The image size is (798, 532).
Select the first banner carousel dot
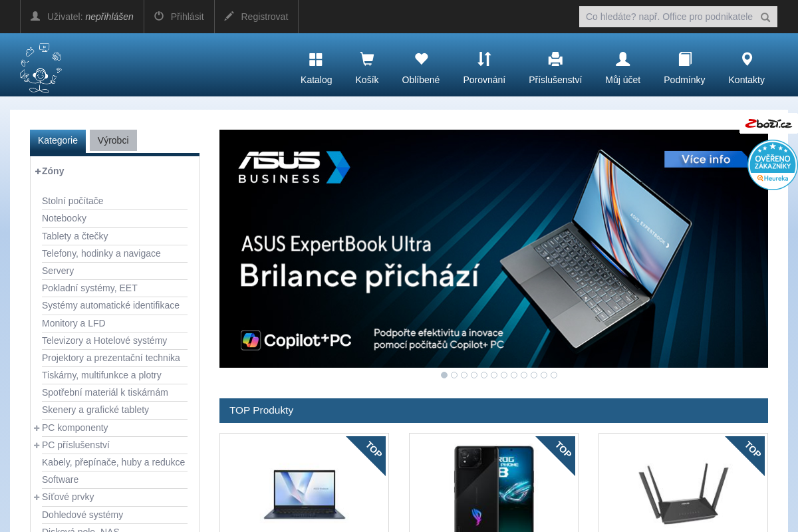pyautogui.click(x=444, y=375)
